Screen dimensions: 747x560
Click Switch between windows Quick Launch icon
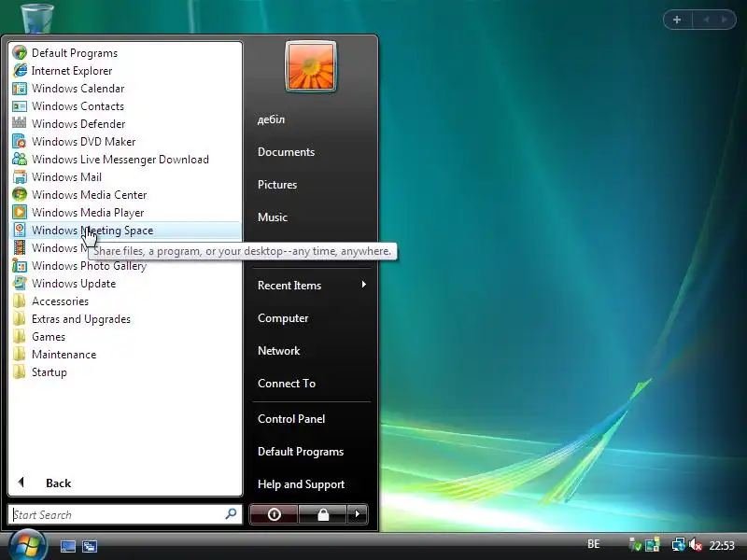click(x=89, y=546)
